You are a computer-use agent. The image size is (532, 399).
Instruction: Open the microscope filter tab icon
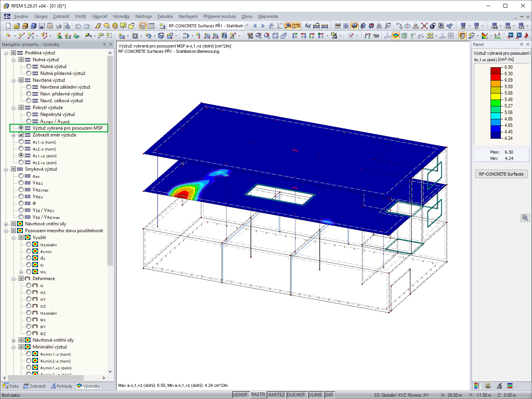(499, 386)
